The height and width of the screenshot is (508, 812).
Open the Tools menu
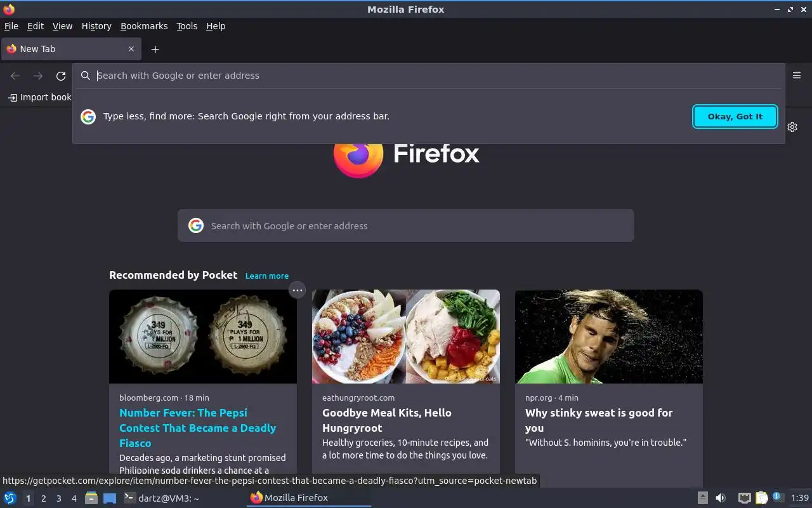[187, 26]
